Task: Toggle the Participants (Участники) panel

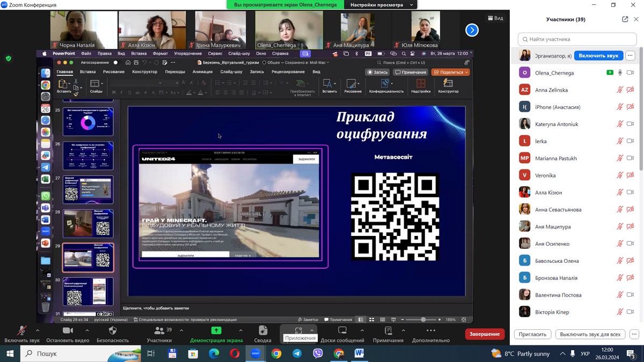Action: click(x=159, y=331)
